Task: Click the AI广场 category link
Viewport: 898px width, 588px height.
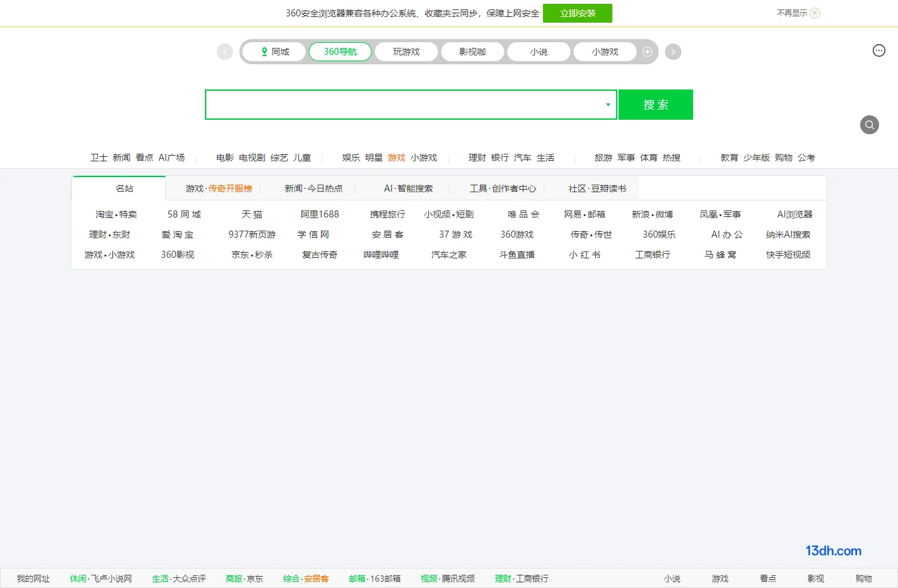Action: click(x=172, y=158)
